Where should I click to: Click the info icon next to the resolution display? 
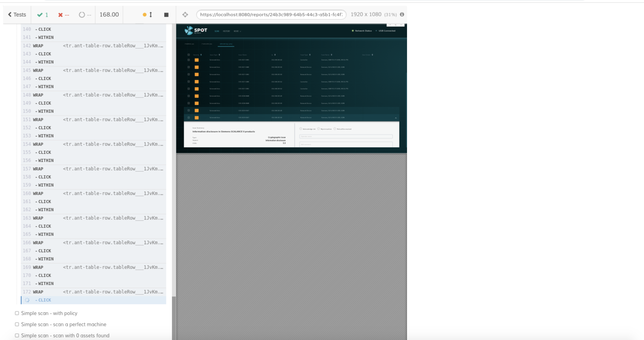[402, 14]
